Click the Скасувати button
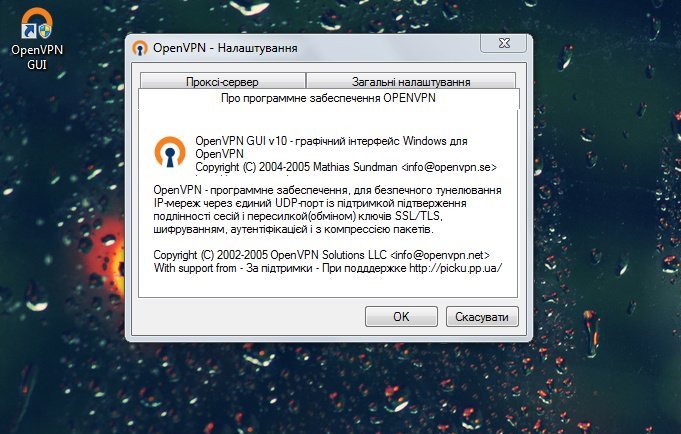681x434 pixels. [482, 316]
